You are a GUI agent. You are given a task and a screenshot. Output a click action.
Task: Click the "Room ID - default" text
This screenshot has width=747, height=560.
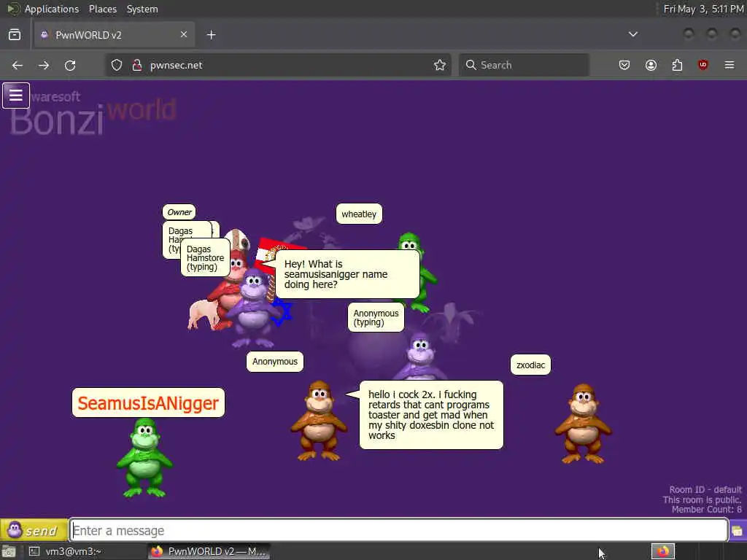click(705, 489)
